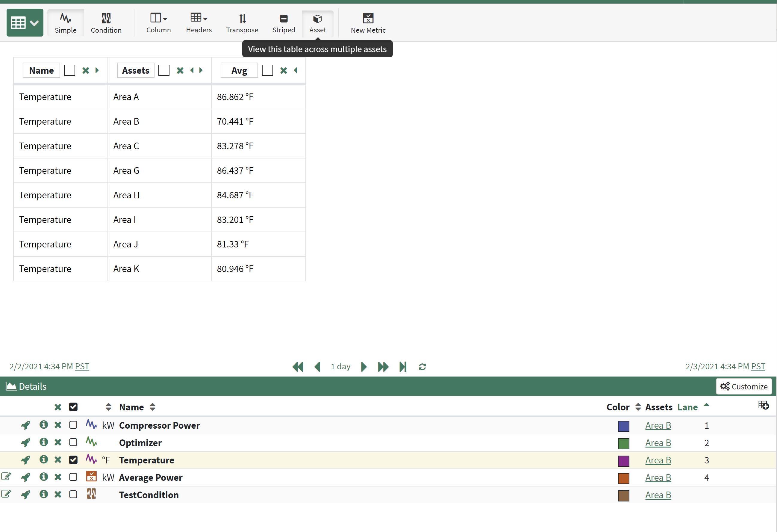The height and width of the screenshot is (532, 777).
Task: Remove the Compressor Power item
Action: click(58, 425)
